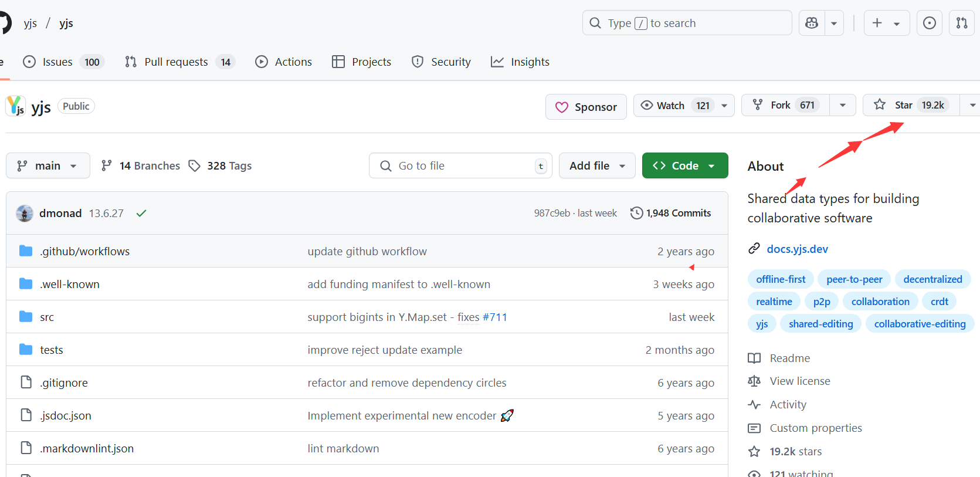Select the p2p topic tag

tap(822, 302)
